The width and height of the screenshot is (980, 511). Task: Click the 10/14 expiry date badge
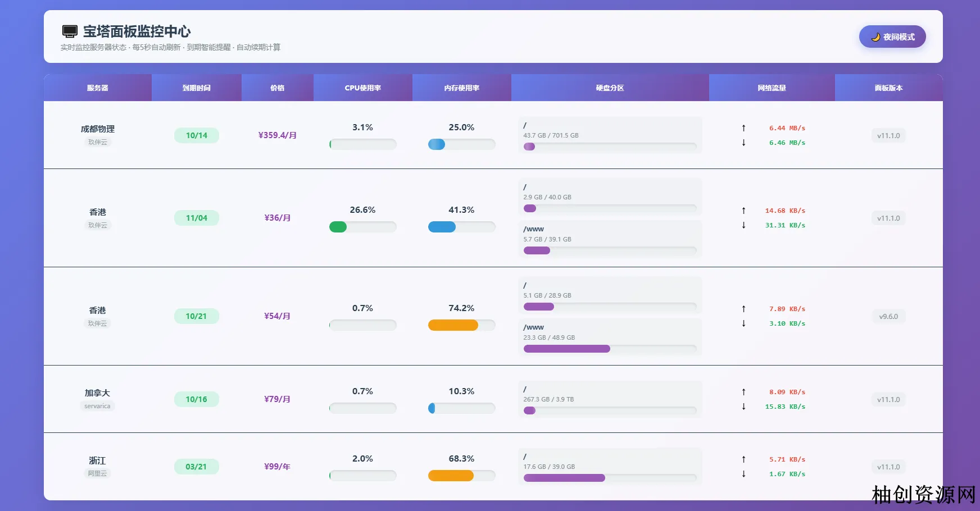(x=196, y=135)
